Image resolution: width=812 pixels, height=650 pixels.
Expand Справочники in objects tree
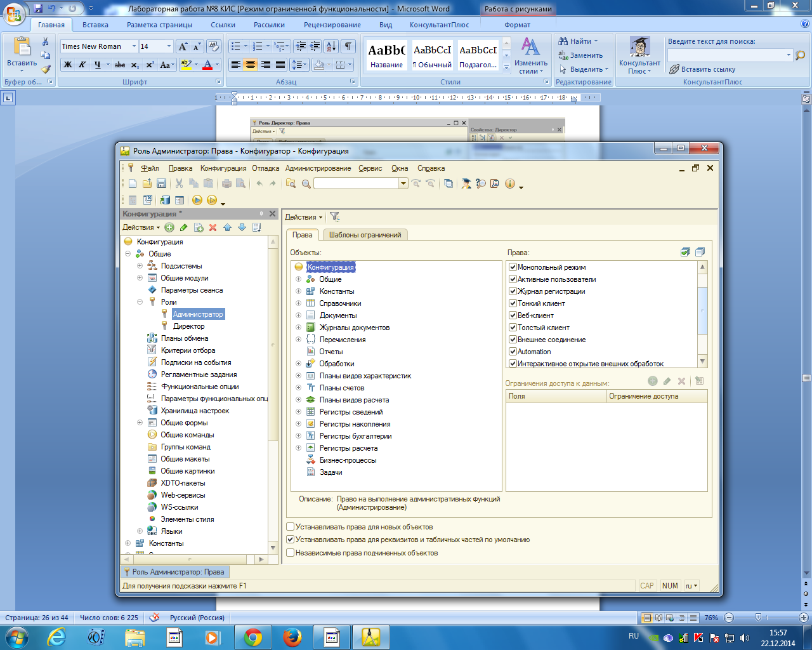pos(298,303)
